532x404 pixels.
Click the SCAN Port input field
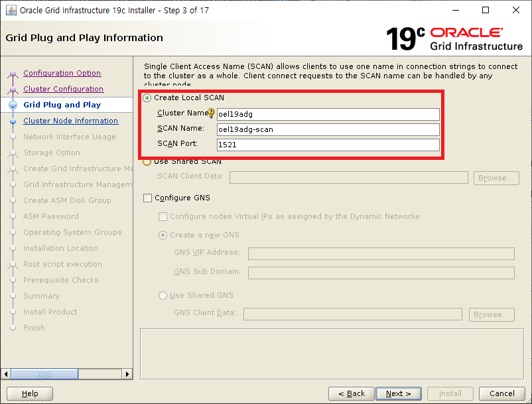(328, 145)
